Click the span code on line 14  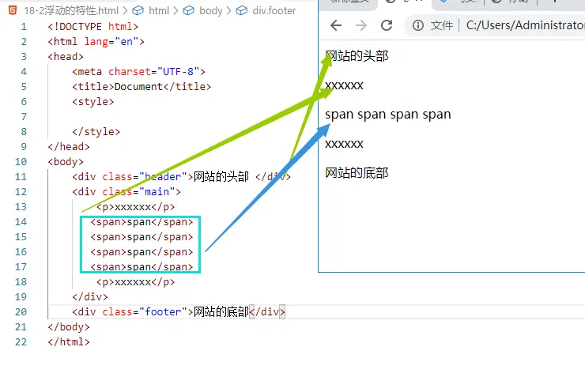coord(142,222)
